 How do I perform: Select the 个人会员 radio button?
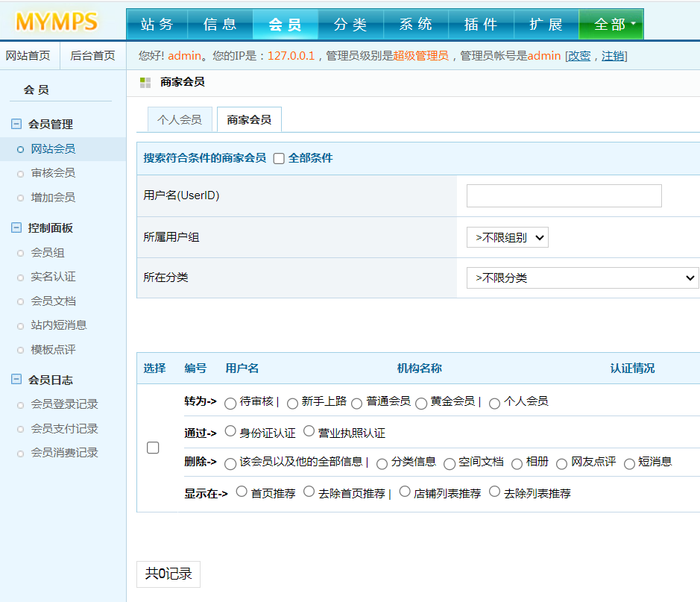coord(495,404)
